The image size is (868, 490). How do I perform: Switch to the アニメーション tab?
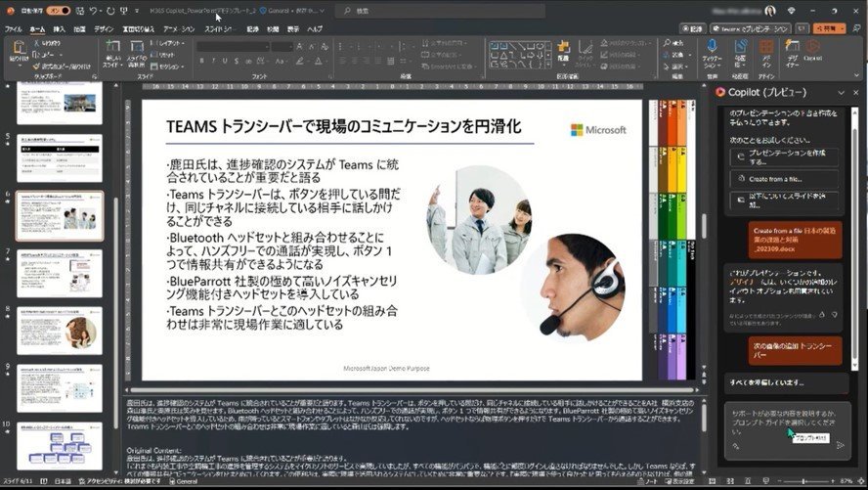pos(179,29)
